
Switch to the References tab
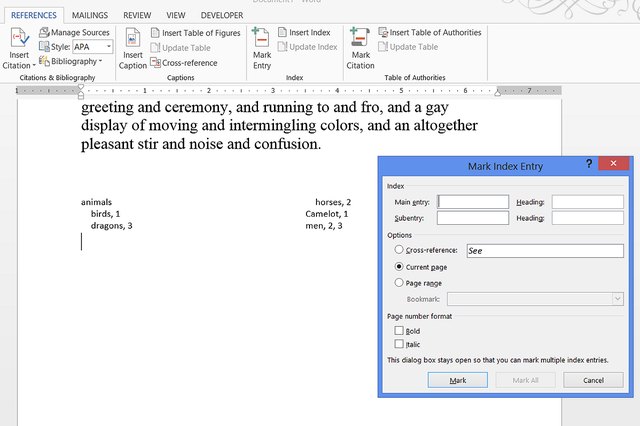pyautogui.click(x=34, y=16)
